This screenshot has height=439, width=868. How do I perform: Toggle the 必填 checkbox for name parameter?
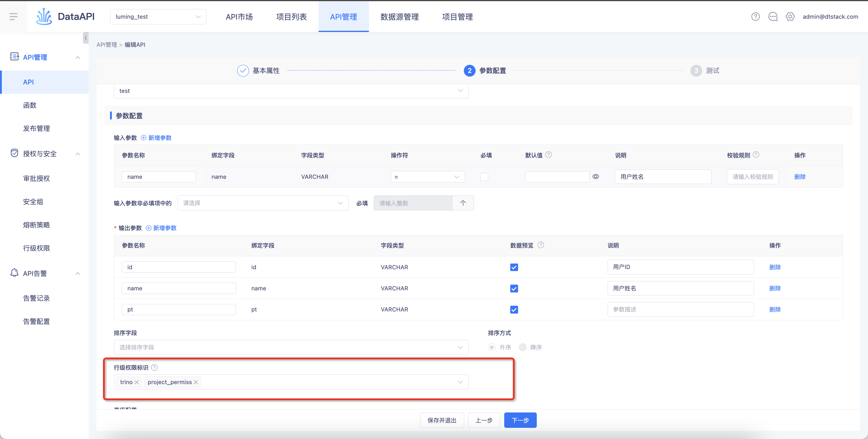(484, 177)
